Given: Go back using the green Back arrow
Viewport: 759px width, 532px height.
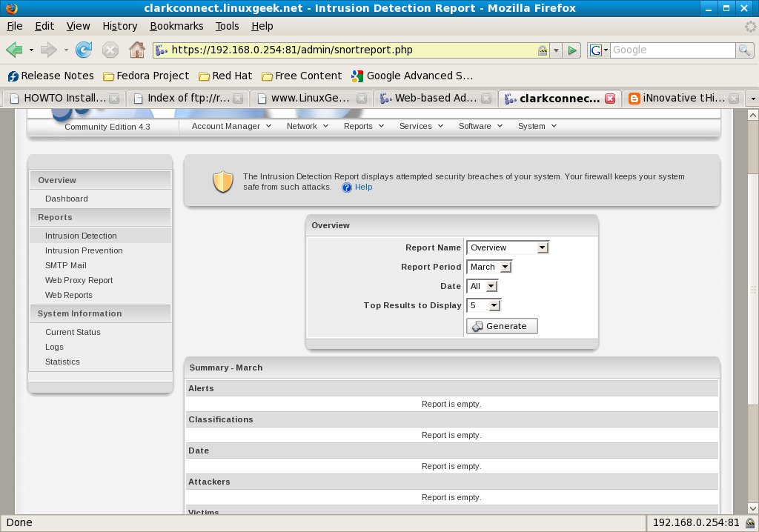Looking at the screenshot, I should (15, 50).
